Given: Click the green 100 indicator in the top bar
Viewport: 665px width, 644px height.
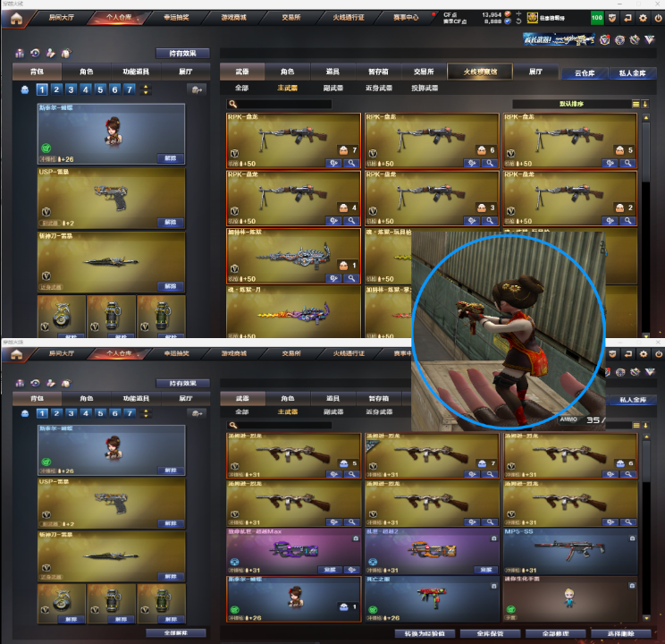Looking at the screenshot, I should click(597, 18).
